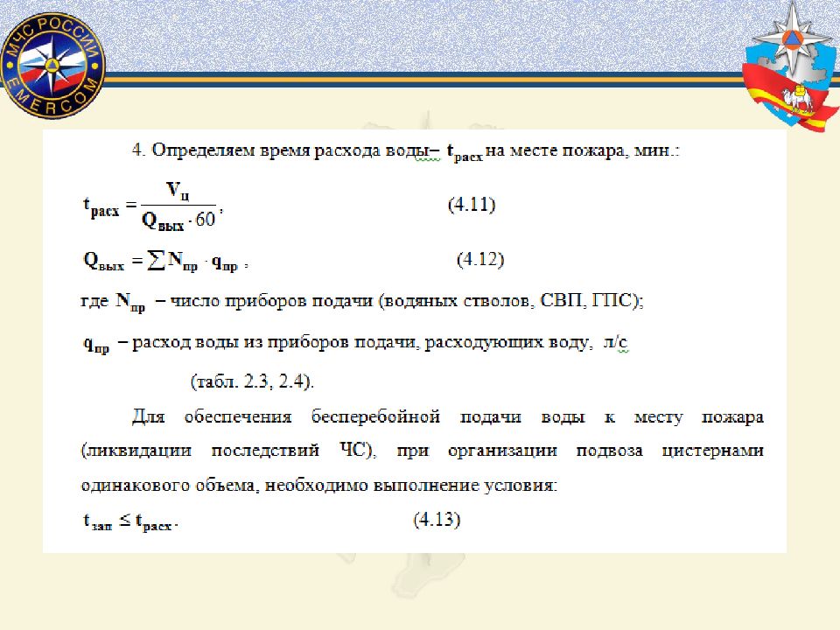Click formula number (4.11)

[472, 205]
